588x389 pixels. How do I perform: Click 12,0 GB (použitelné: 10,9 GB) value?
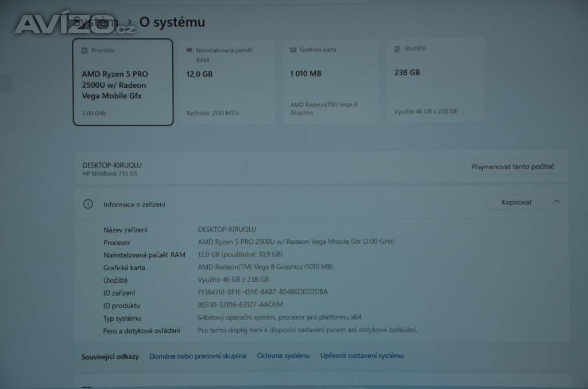pos(240,255)
